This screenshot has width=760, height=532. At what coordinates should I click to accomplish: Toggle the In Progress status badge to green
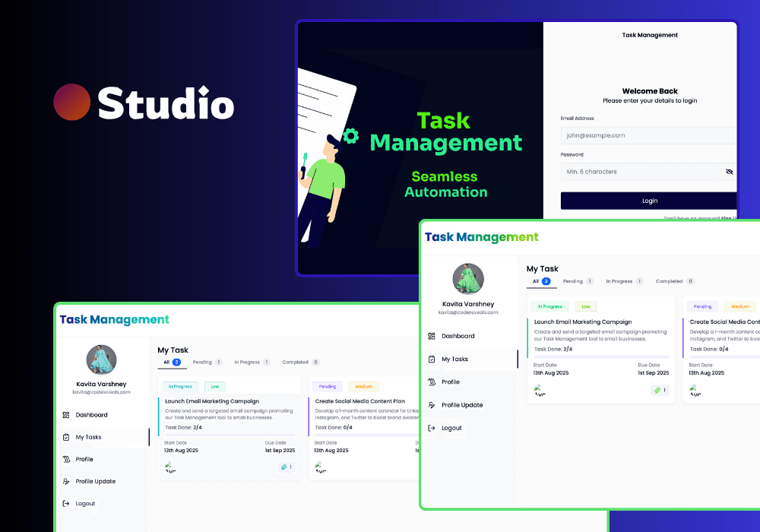[180, 387]
